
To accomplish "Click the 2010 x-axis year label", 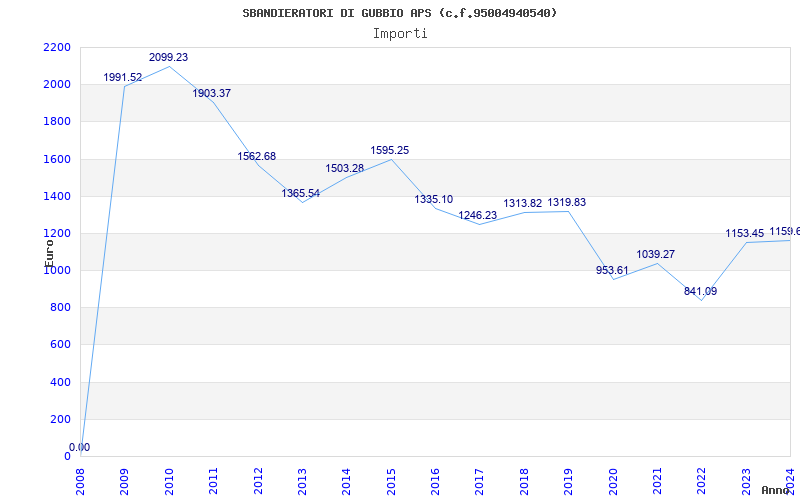I will tap(169, 481).
